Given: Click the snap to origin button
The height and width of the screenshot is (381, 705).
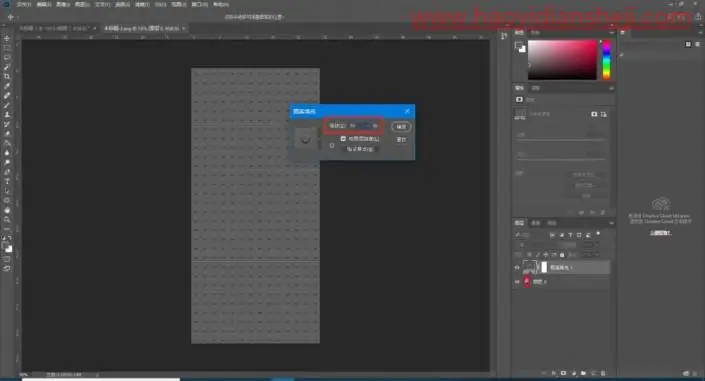Looking at the screenshot, I should coord(360,149).
